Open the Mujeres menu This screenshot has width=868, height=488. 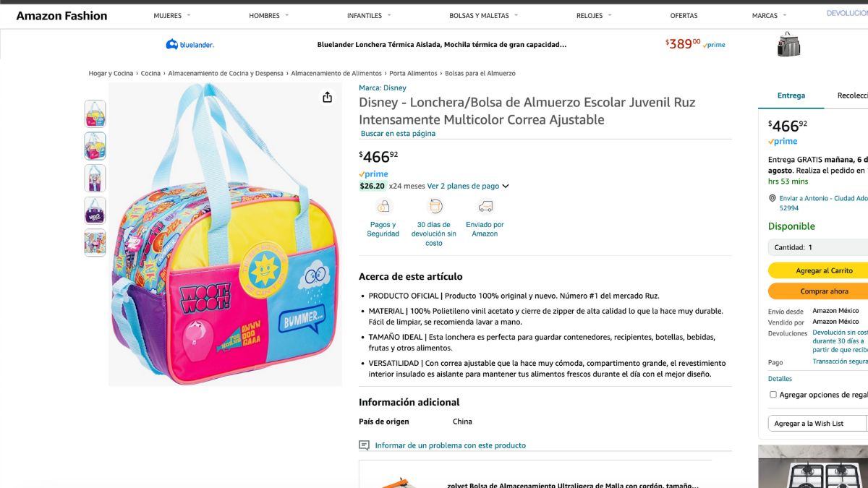[x=172, y=16]
